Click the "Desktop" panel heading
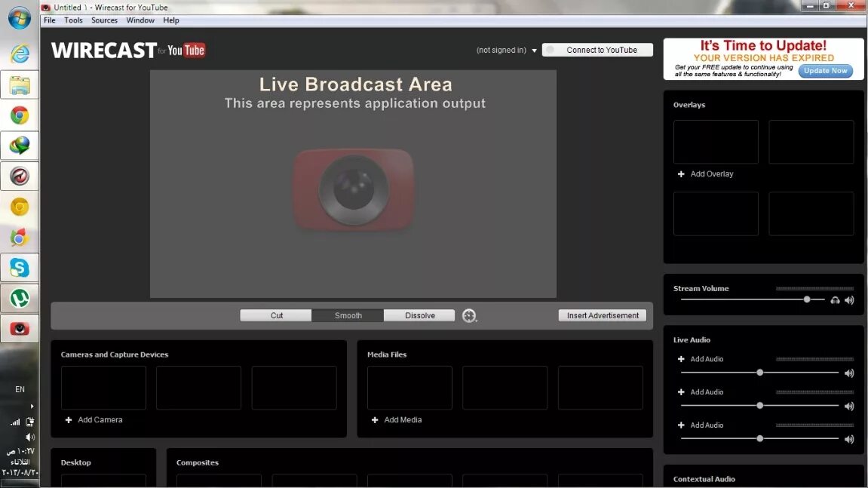Screen dimensions: 868x488 [76, 462]
